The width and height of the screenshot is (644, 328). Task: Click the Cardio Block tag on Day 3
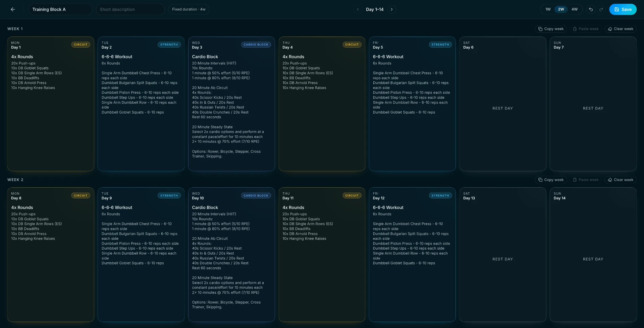tap(256, 45)
